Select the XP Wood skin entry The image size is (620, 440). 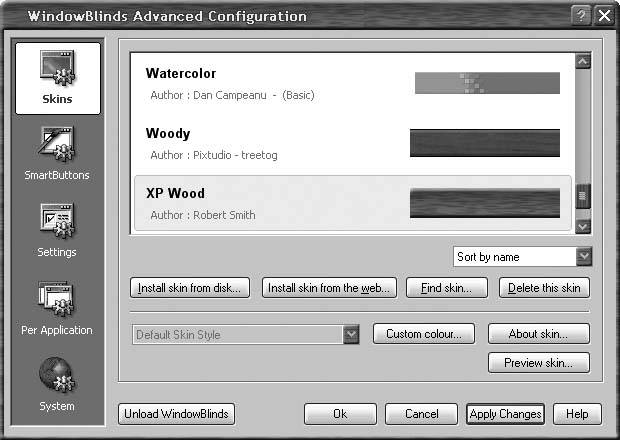(353, 203)
